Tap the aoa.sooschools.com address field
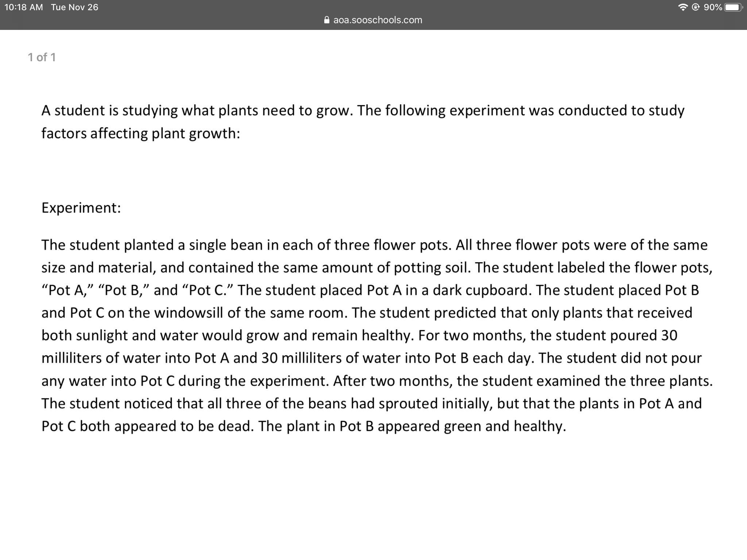Viewport: 747px width, 560px height. (x=378, y=20)
